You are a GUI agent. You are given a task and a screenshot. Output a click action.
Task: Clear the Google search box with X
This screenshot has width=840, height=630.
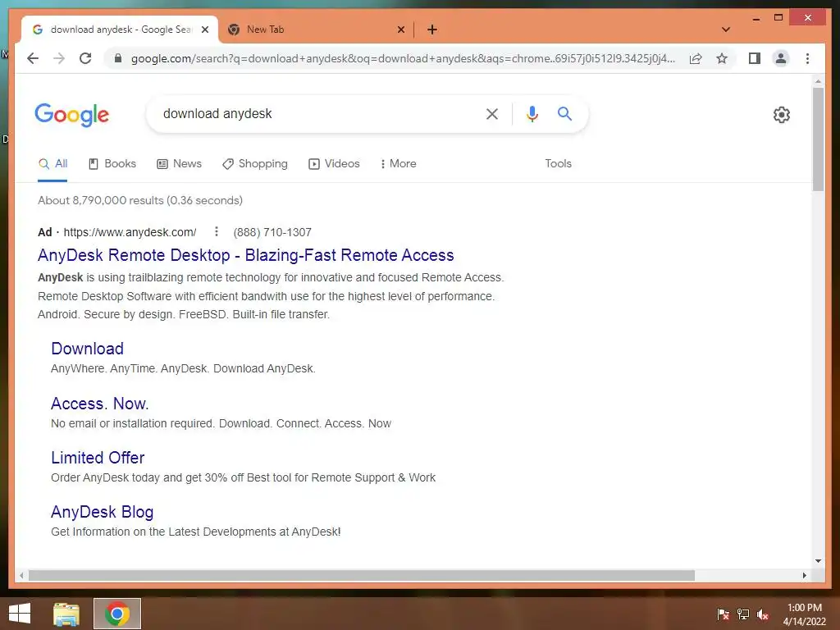(492, 113)
